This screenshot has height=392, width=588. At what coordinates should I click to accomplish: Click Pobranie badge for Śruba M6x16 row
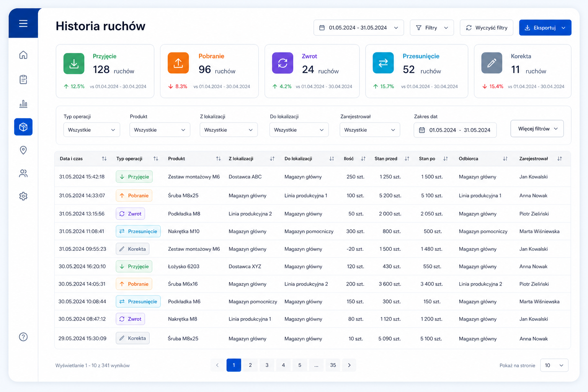point(134,284)
